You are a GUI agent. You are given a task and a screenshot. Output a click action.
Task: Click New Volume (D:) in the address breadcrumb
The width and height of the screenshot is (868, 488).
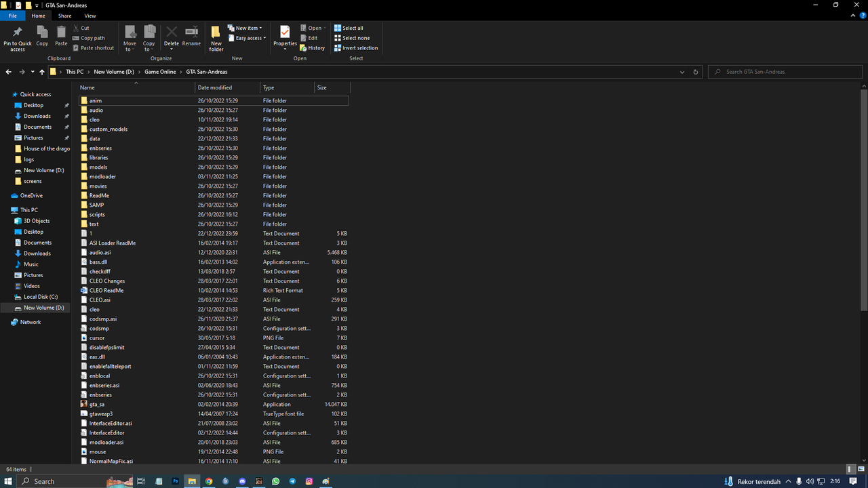(x=114, y=72)
